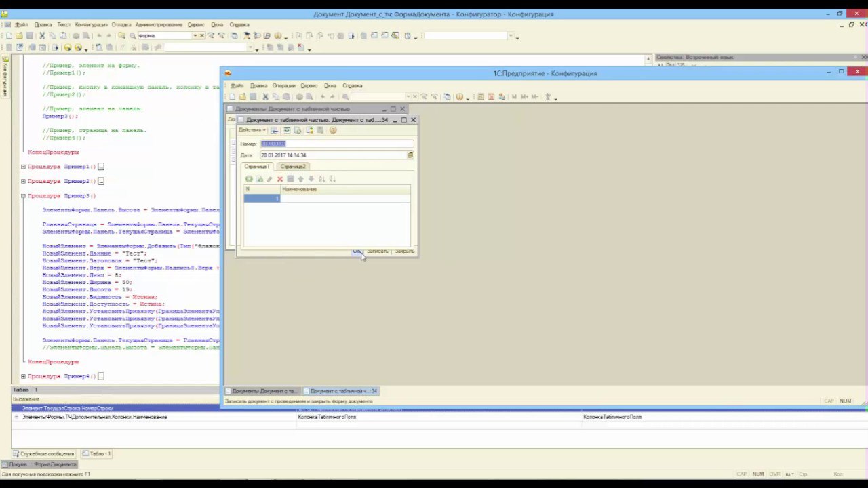This screenshot has width=868, height=488.
Task: Move table row down with the arrow icon
Action: tap(311, 179)
